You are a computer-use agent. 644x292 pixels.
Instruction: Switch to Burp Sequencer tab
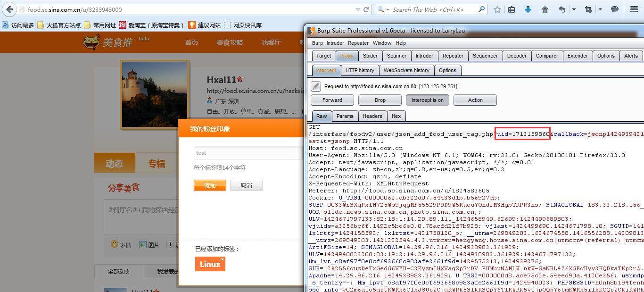(x=485, y=56)
